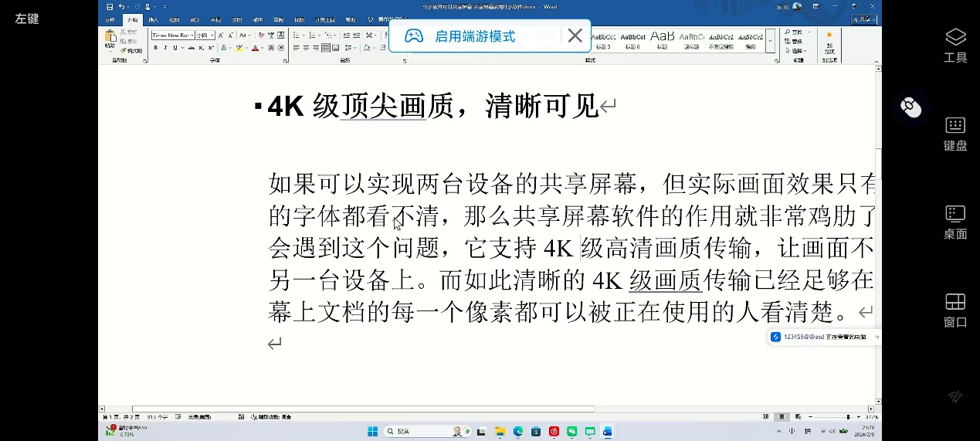
Task: Click the text highlight color button
Action: pyautogui.click(x=239, y=48)
